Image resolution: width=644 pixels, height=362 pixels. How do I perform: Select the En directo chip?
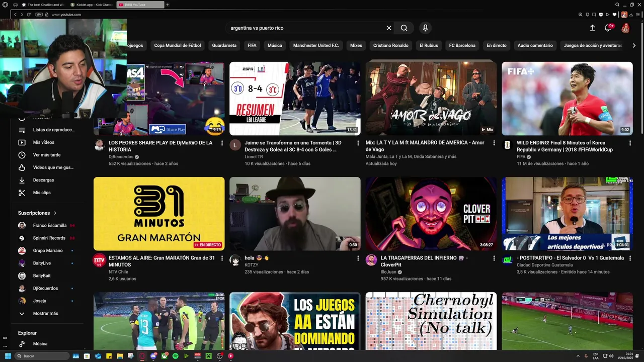(x=497, y=45)
